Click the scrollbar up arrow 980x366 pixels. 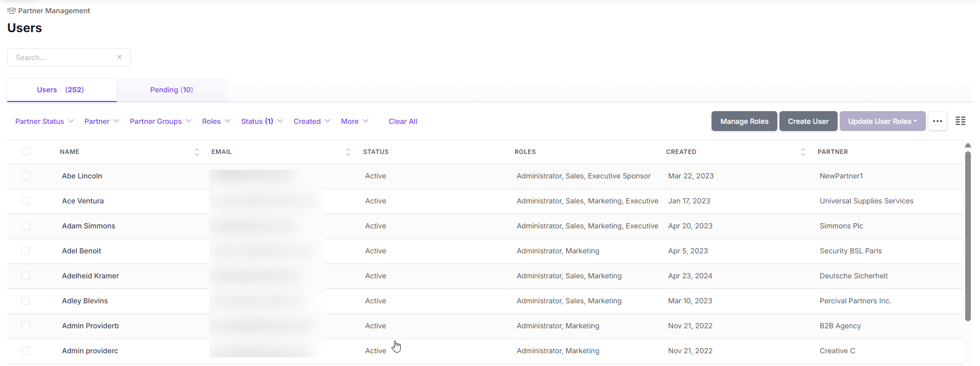tap(968, 145)
